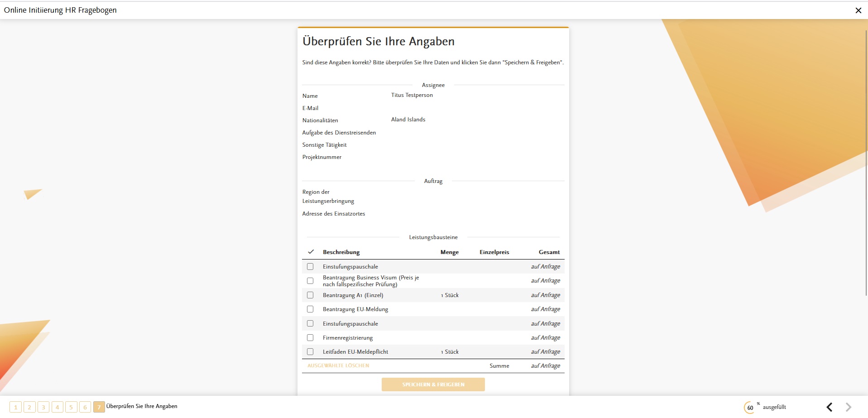This screenshot has width=868, height=418.
Task: Switch to step 5 page
Action: click(x=71, y=407)
